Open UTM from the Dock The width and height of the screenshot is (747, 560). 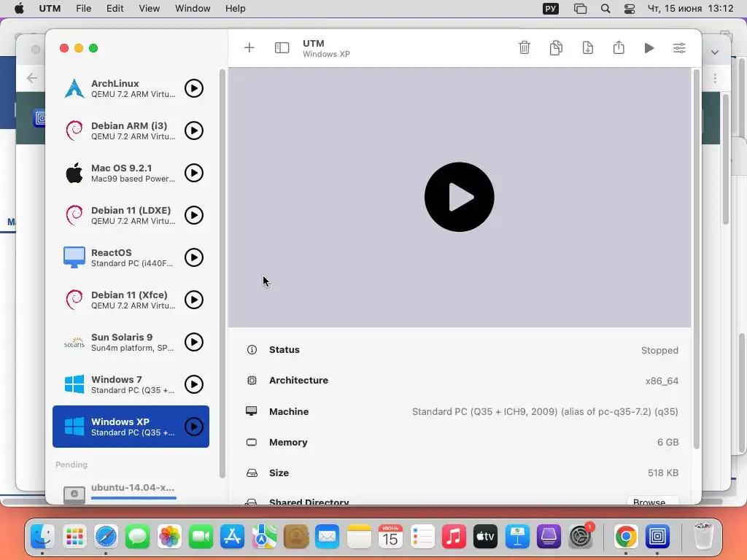657,537
